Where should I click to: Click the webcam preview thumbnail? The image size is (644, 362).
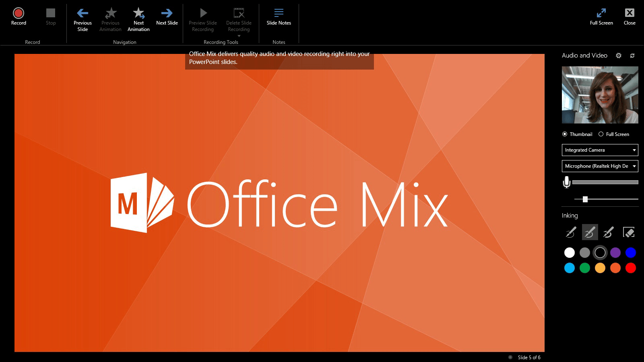(x=600, y=95)
